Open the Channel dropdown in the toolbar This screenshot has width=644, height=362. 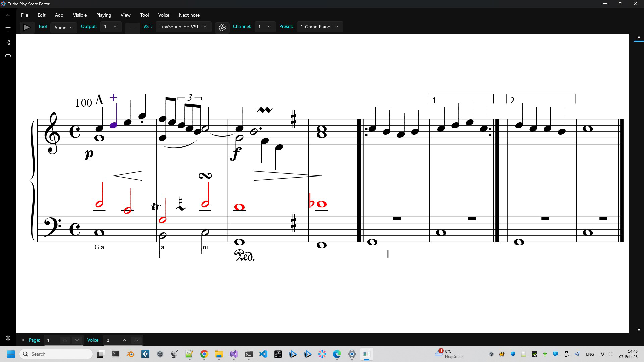pyautogui.click(x=265, y=26)
